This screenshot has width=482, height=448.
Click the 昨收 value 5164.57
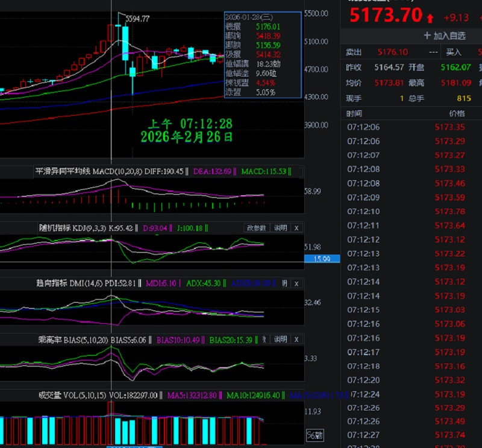coord(389,68)
